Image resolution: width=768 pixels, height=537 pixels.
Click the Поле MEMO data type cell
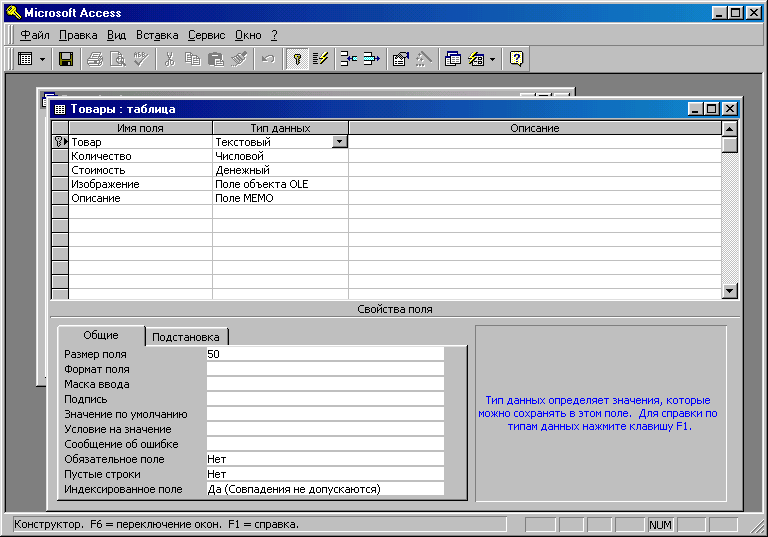280,198
